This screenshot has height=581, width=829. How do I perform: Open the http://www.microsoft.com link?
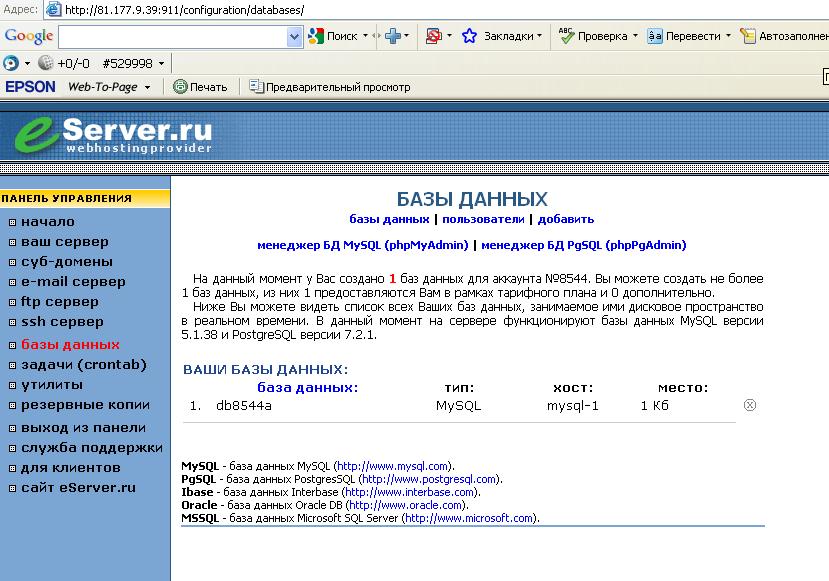click(x=468, y=518)
